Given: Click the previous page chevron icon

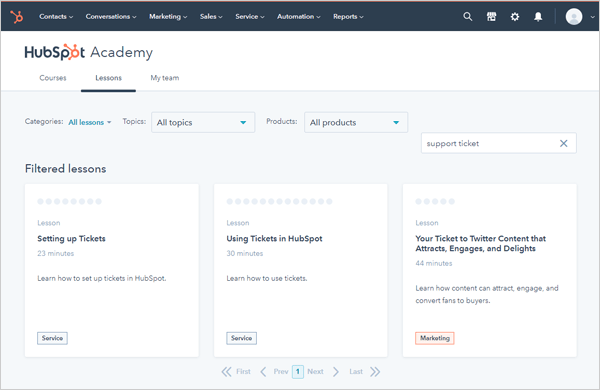Looking at the screenshot, I should click(x=263, y=372).
